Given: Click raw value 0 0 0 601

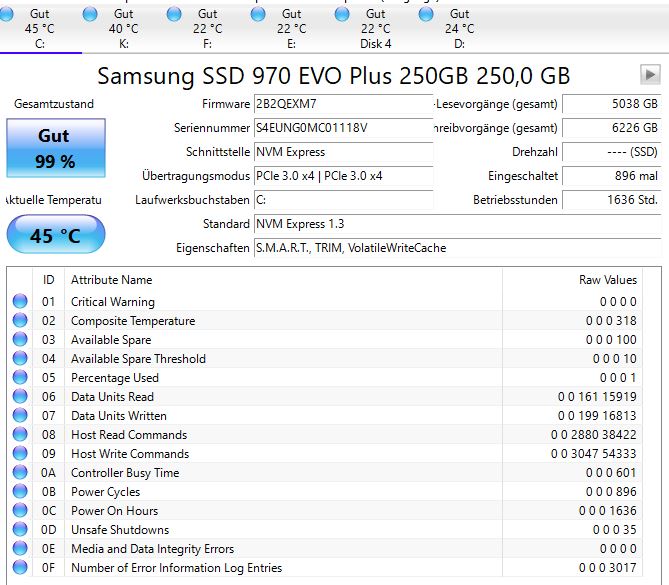Looking at the screenshot, I should (x=611, y=473).
